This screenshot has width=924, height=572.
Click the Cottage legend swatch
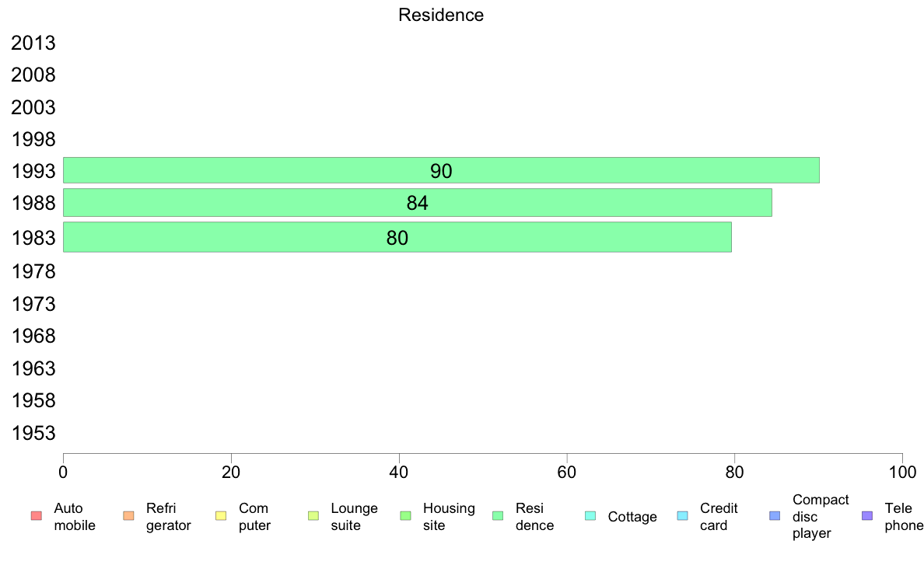coord(590,516)
